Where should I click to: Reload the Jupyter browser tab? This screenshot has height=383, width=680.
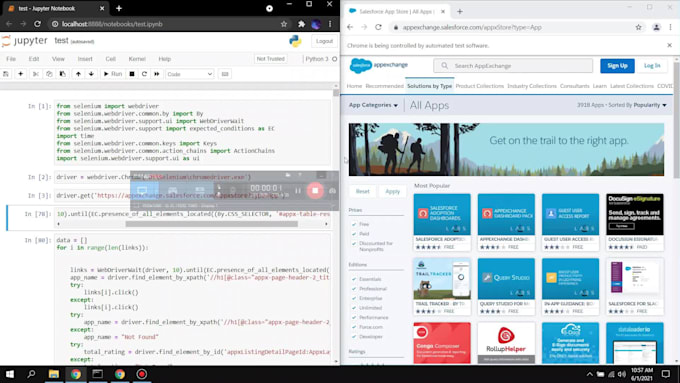tap(37, 24)
